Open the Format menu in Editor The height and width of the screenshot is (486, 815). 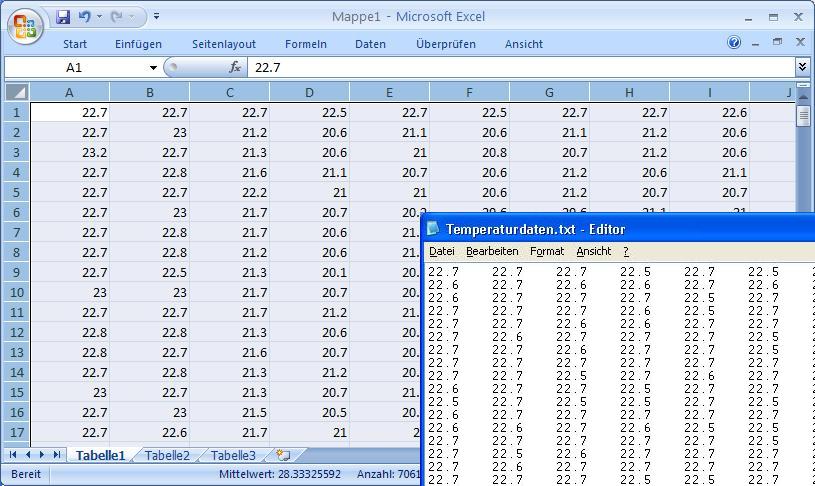point(547,251)
